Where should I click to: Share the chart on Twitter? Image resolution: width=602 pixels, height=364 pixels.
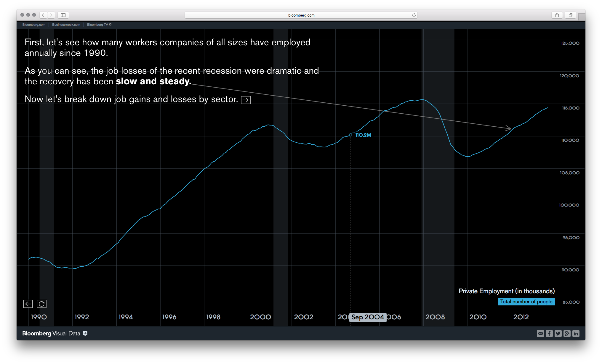(558, 333)
